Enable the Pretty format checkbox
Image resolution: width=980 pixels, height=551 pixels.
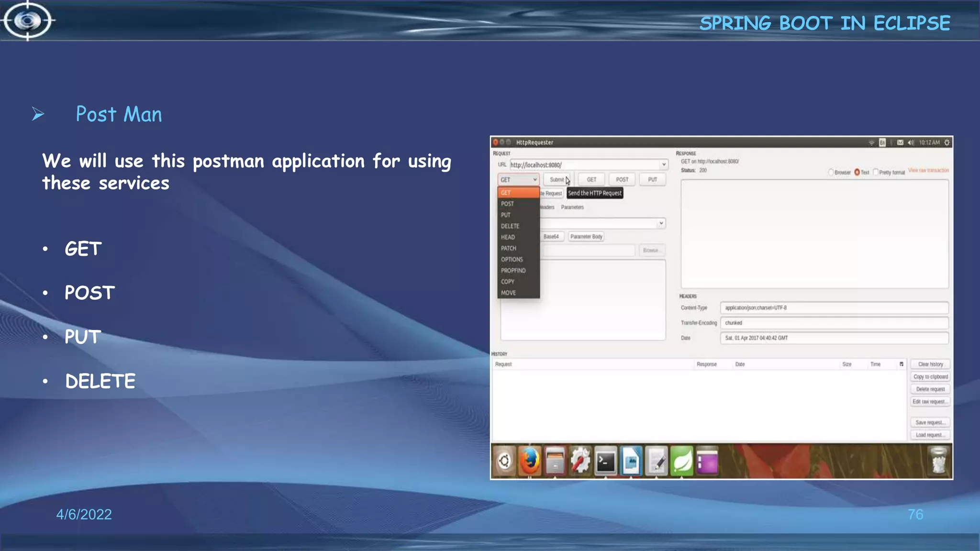876,172
